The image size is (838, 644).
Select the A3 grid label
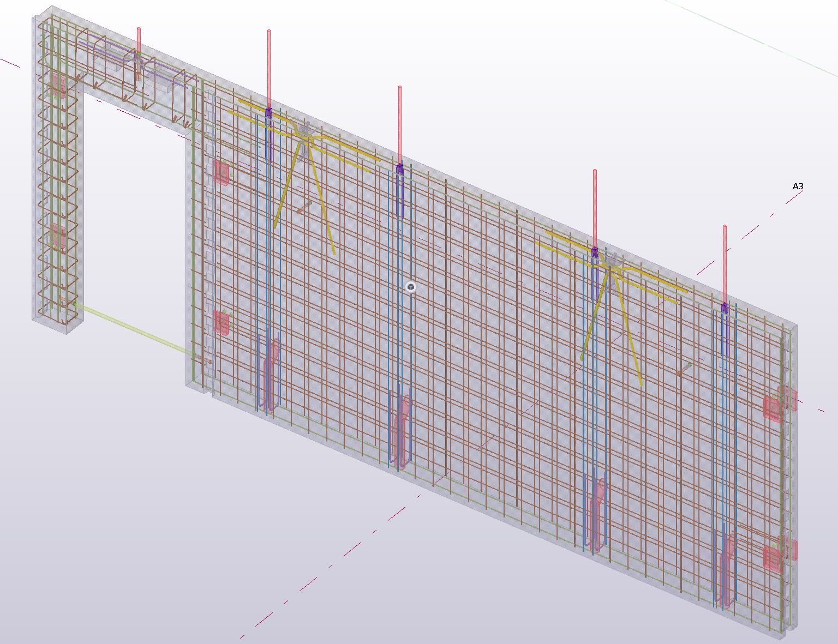point(798,186)
